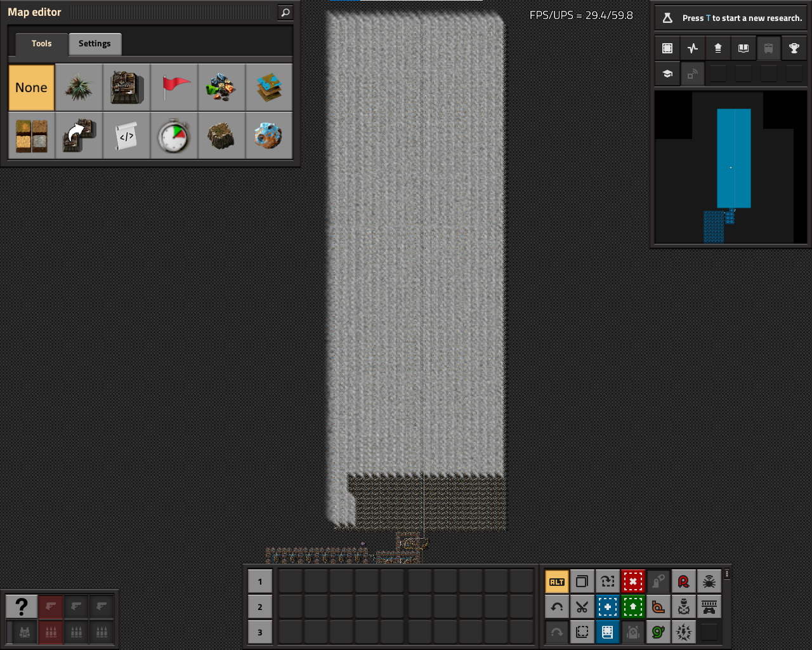This screenshot has height=650, width=812.
Task: Toggle the exoskeleton/armor shortcut
Action: pos(633,632)
